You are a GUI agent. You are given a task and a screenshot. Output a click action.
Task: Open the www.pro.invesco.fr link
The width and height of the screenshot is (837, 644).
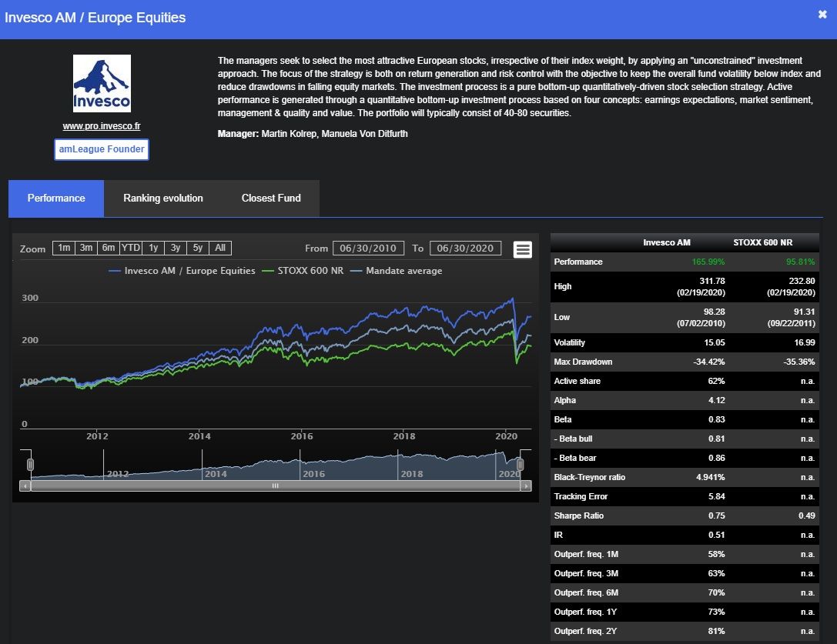pyautogui.click(x=102, y=126)
